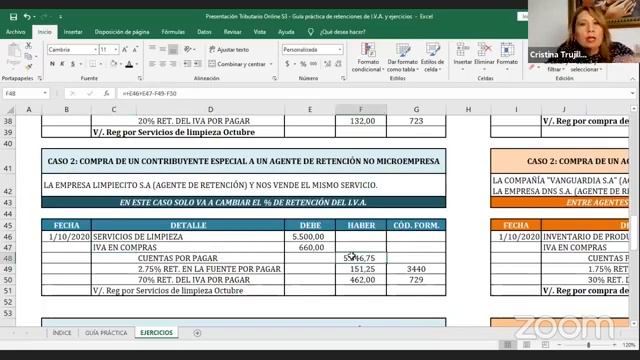Select the Format Painter brush icon
Viewport: 640px width, 360px height.
tap(28, 66)
